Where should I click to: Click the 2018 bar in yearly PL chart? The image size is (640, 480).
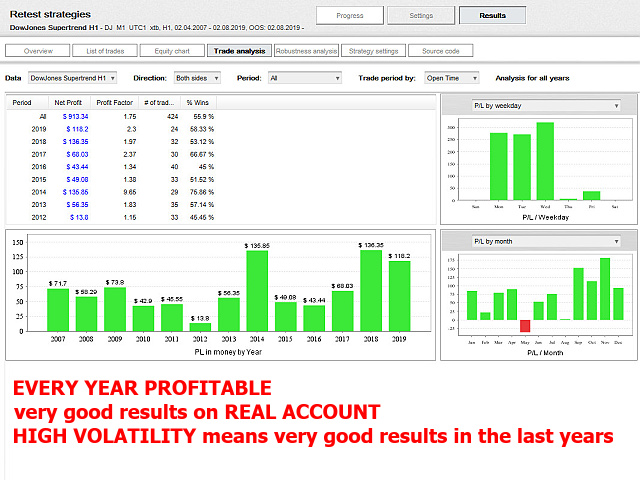click(x=371, y=291)
